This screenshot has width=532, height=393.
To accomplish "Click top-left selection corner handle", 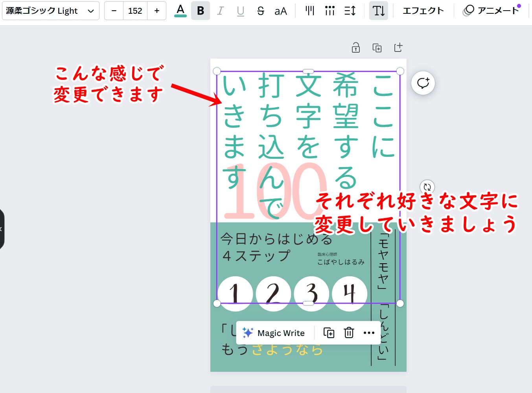I will [x=217, y=71].
